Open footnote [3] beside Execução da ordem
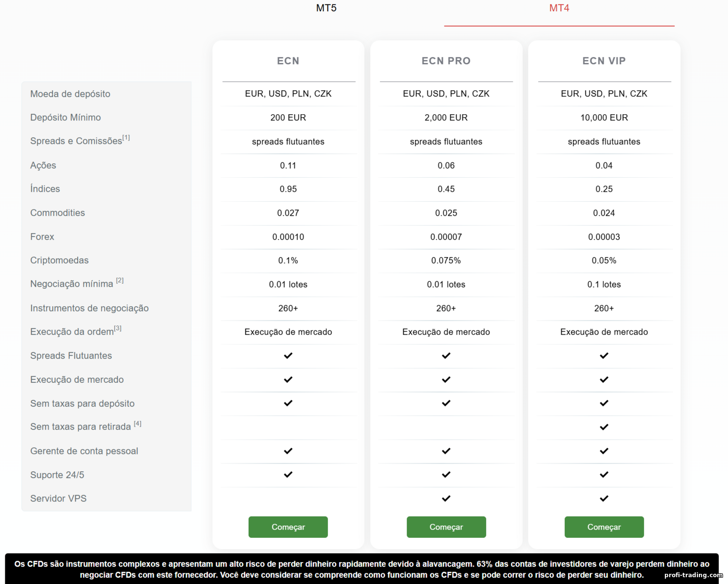 click(x=118, y=328)
